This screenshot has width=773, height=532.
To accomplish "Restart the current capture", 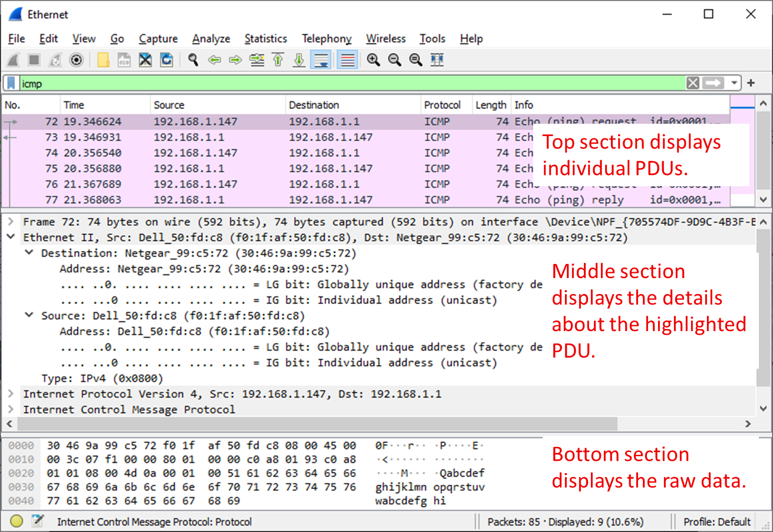I will (55, 60).
